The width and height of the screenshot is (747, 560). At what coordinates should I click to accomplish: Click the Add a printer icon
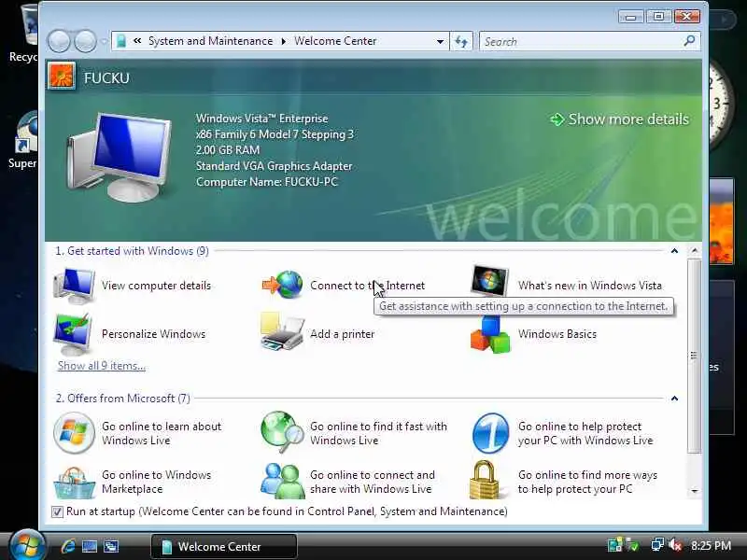[x=283, y=332]
